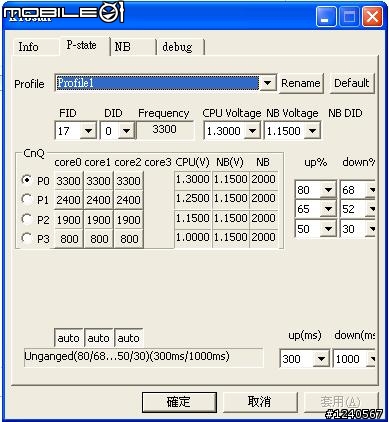Open the up% dropdown showing 80

[x=328, y=190]
